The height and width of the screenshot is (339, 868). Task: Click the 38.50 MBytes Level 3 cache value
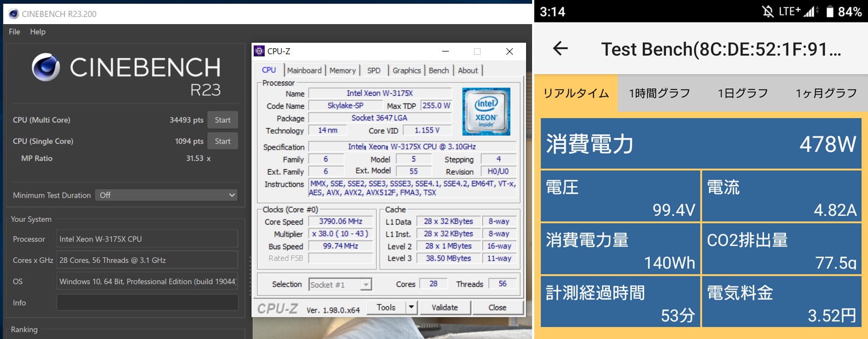448,258
